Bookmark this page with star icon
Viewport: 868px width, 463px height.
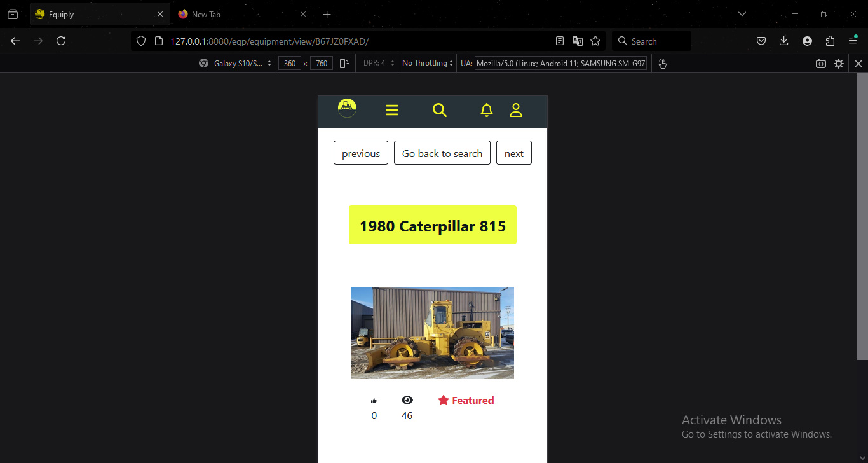595,41
